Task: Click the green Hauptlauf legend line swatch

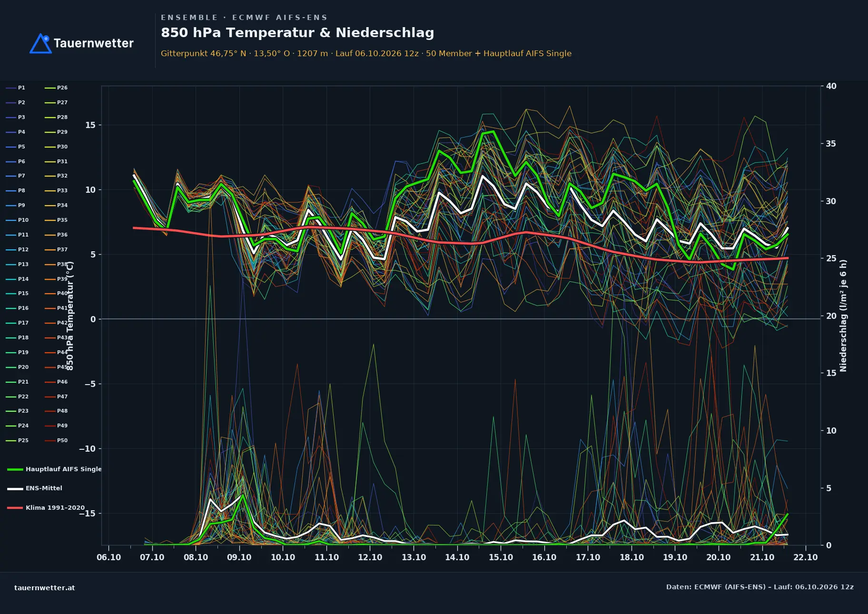Action: point(15,469)
